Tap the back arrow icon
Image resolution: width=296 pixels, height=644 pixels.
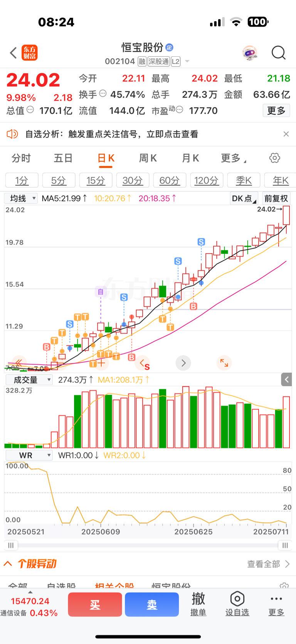(13, 53)
